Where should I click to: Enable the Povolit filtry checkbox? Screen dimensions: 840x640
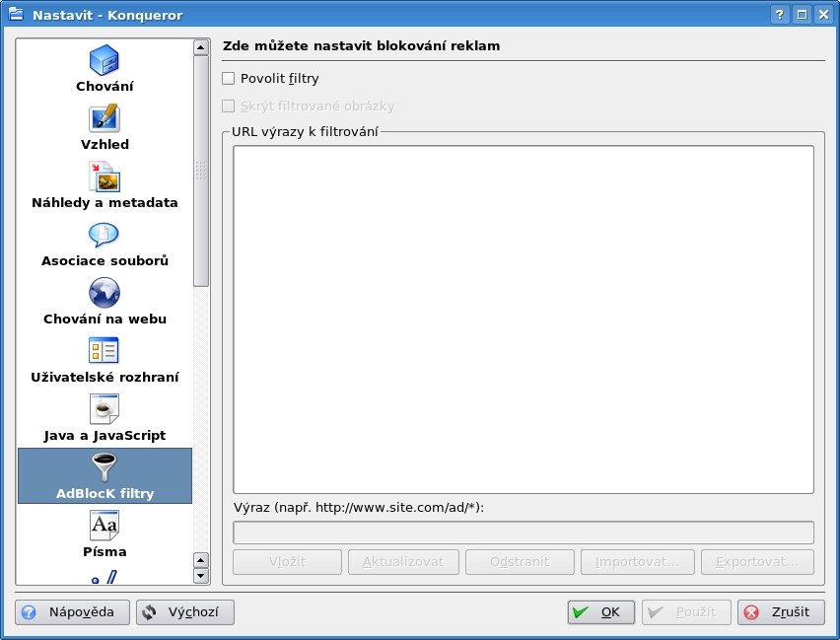[x=228, y=78]
